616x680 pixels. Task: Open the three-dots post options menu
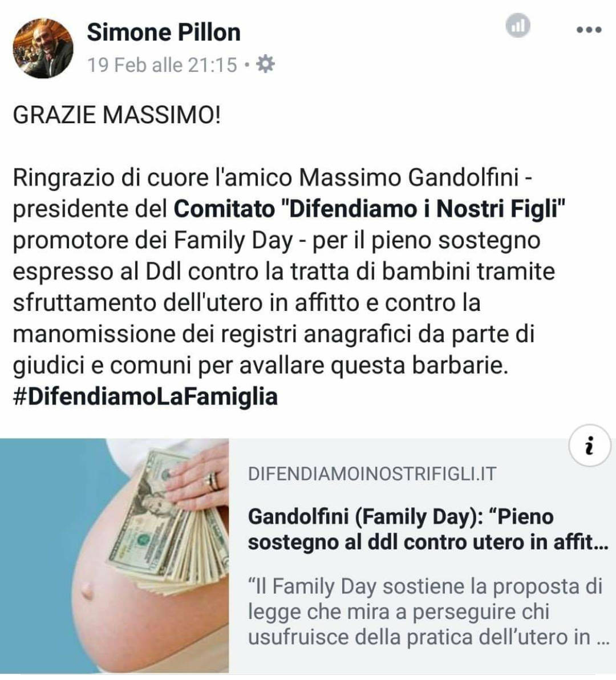[589, 30]
